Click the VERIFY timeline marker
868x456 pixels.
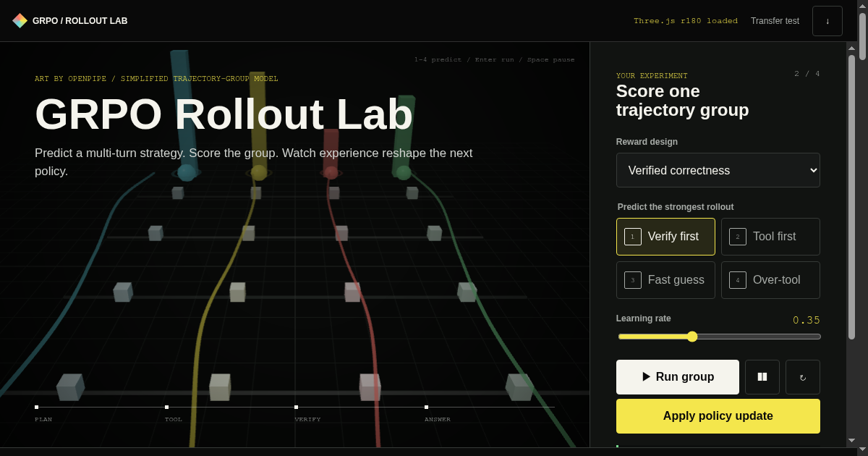(296, 407)
